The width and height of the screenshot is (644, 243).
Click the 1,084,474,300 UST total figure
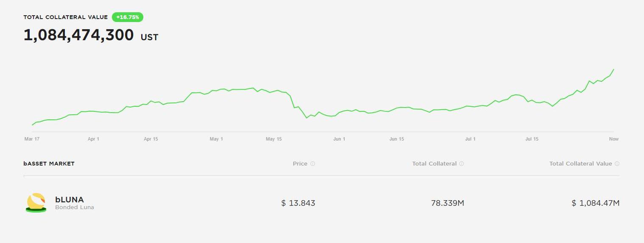[x=78, y=35]
